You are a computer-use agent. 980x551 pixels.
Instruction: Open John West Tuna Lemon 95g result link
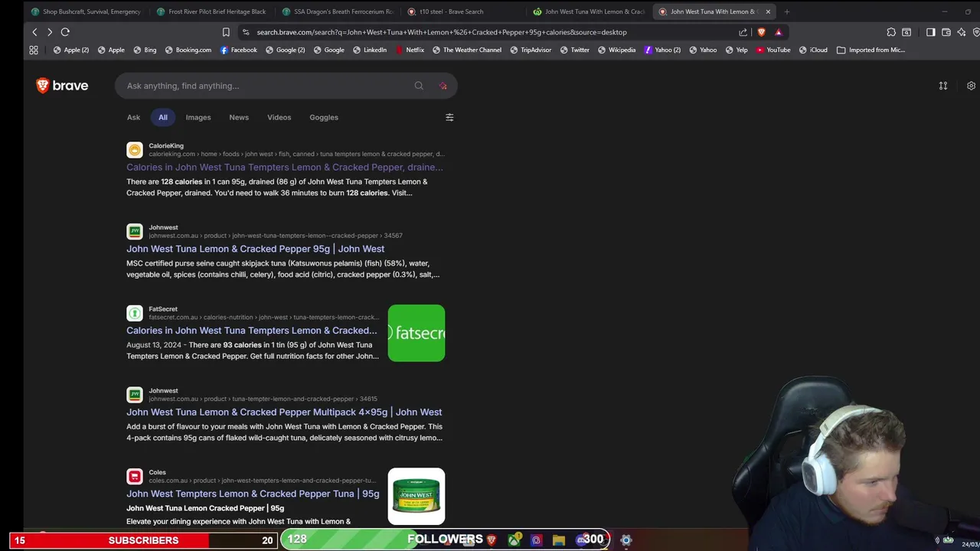point(256,249)
